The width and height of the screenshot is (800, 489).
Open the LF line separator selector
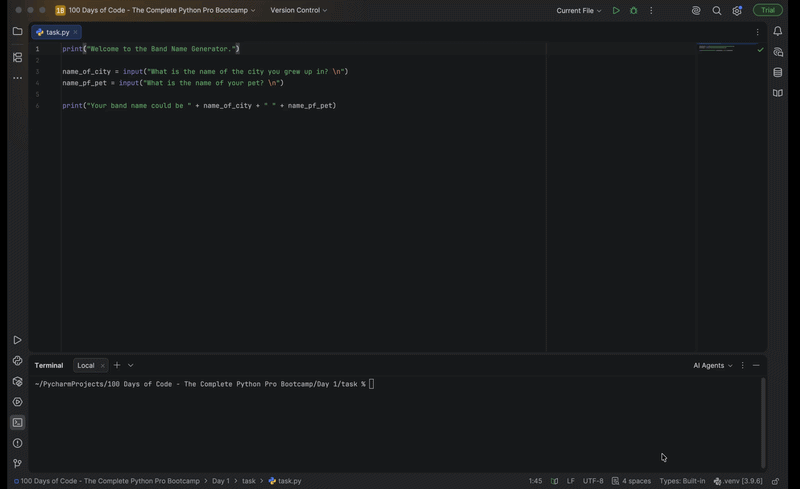click(x=570, y=481)
